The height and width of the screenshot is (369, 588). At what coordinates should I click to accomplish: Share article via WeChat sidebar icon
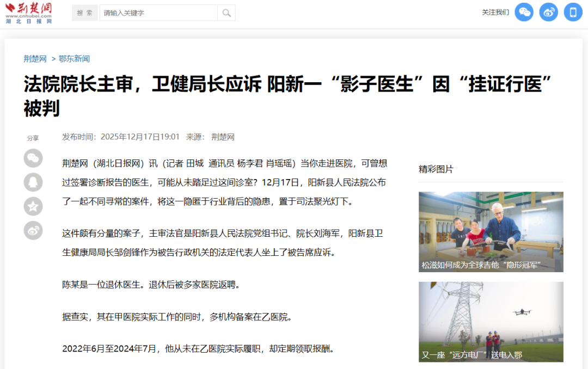pos(33,158)
